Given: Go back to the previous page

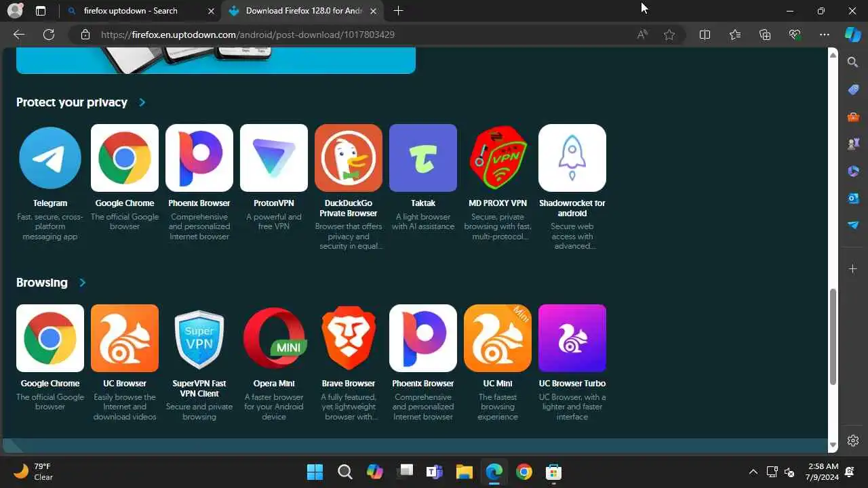Looking at the screenshot, I should 19,35.
